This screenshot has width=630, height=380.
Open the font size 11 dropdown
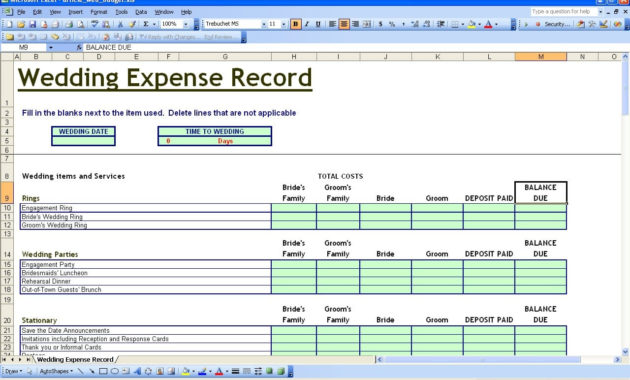tap(284, 25)
